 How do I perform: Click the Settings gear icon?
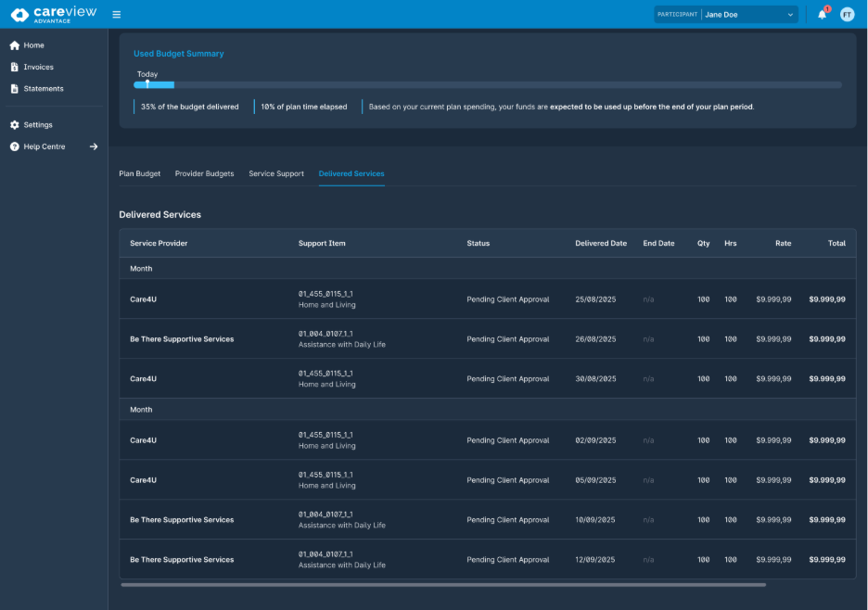pyautogui.click(x=15, y=125)
